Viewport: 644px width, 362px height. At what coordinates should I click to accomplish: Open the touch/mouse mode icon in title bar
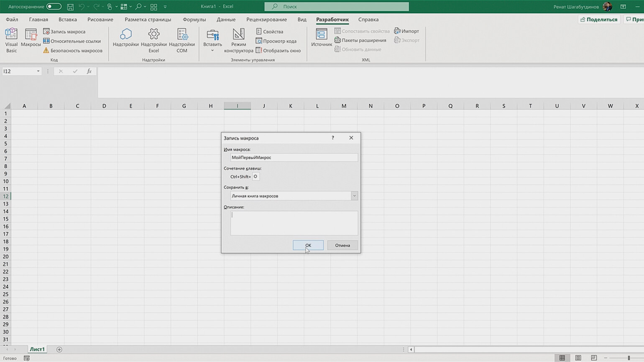click(110, 7)
